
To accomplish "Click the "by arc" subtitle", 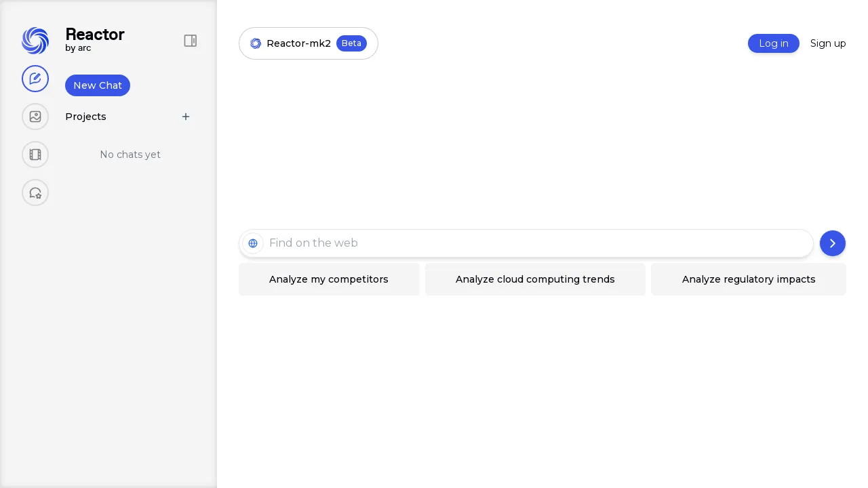I will (x=78, y=48).
